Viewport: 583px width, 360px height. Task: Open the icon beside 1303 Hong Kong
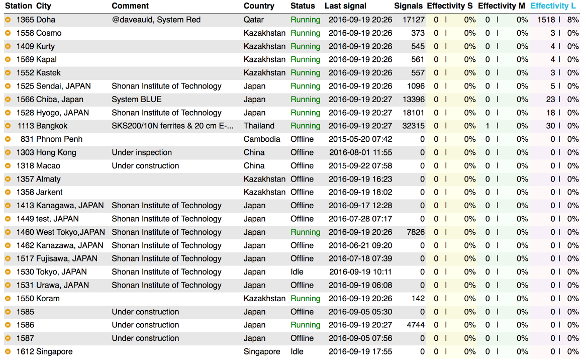point(7,152)
